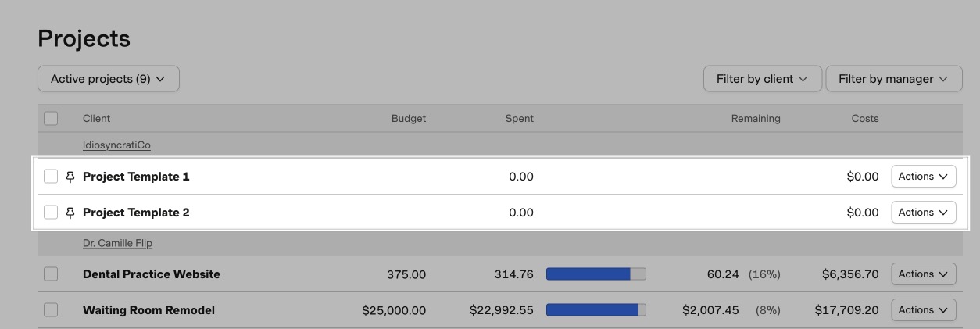This screenshot has width=980, height=329.
Task: Open Actions menu for Project Template 1
Action: coord(923,177)
